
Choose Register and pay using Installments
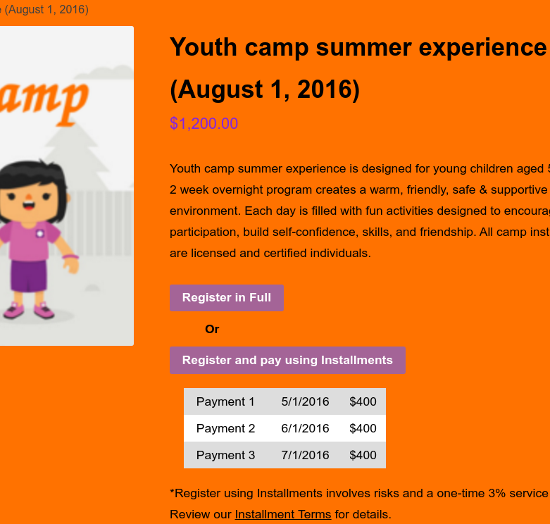point(288,360)
